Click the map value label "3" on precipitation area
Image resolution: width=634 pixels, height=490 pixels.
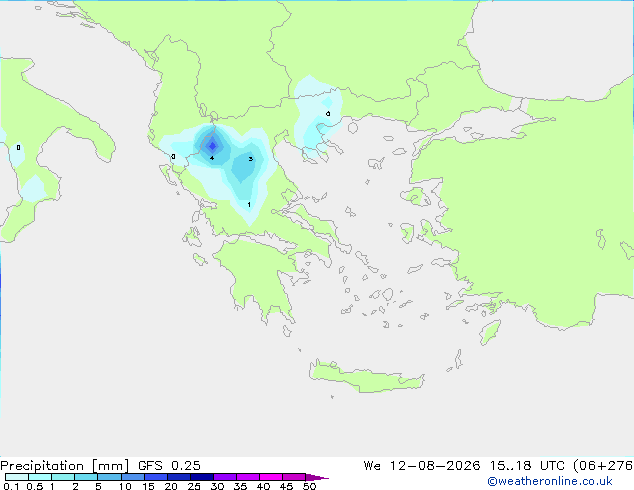coord(251,159)
